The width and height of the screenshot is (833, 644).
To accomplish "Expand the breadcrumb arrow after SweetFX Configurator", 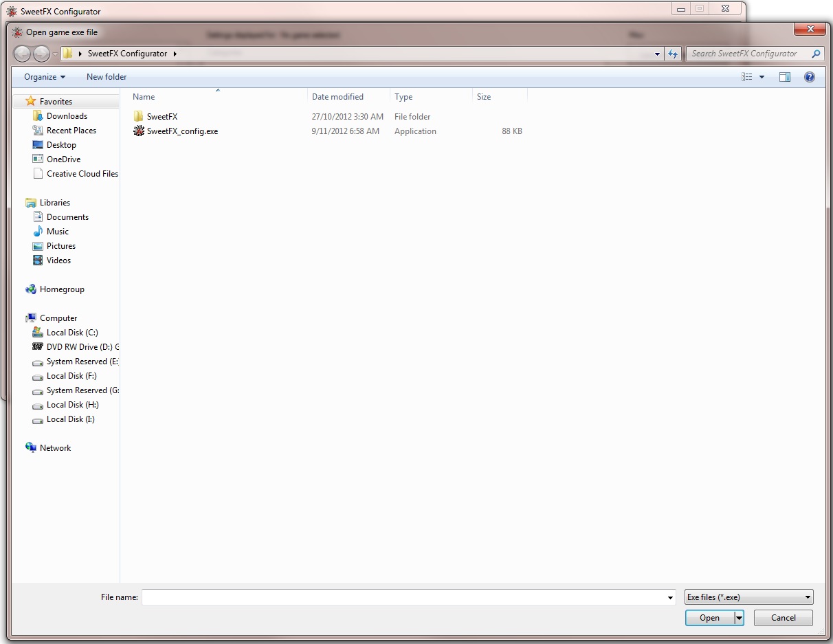I will click(x=175, y=54).
